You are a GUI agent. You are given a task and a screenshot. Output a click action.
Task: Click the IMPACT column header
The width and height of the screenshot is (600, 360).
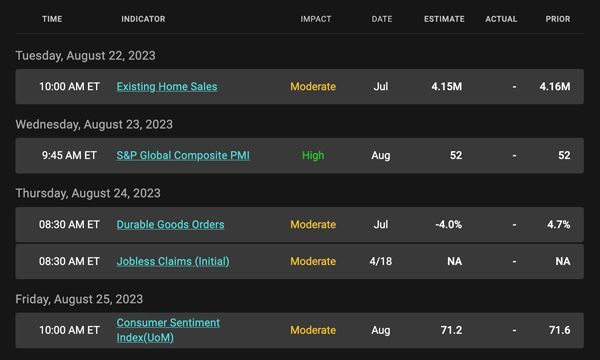[x=316, y=19]
